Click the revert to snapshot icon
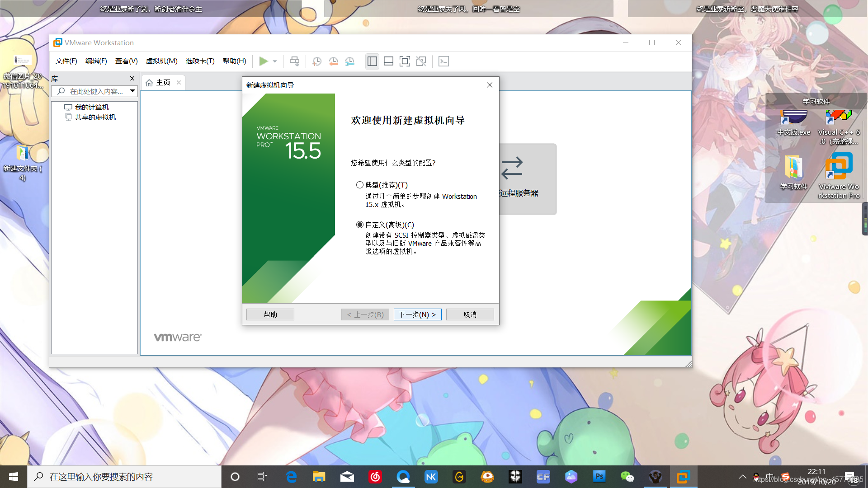The image size is (868, 488). tap(333, 61)
